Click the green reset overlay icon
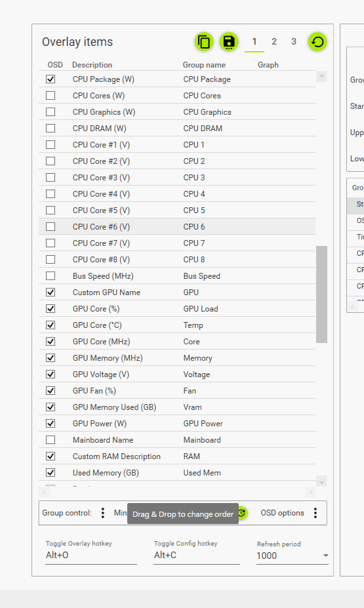The height and width of the screenshot is (608, 364). point(317,41)
